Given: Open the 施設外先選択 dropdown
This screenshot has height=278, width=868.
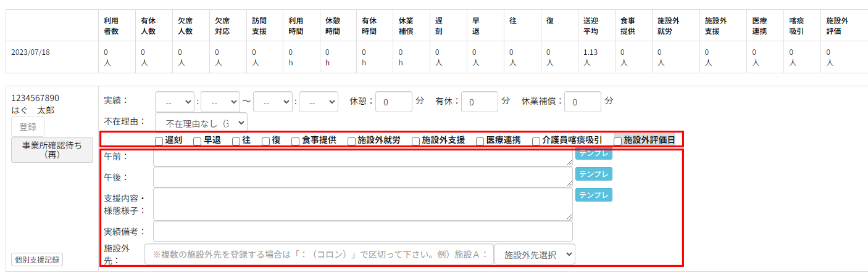Looking at the screenshot, I should pos(534,254).
